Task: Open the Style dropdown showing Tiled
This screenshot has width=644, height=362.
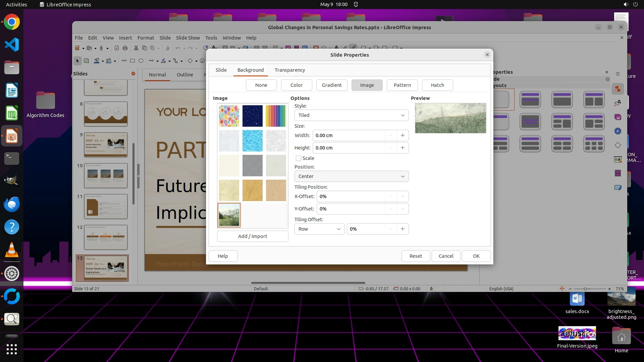Action: click(x=351, y=115)
